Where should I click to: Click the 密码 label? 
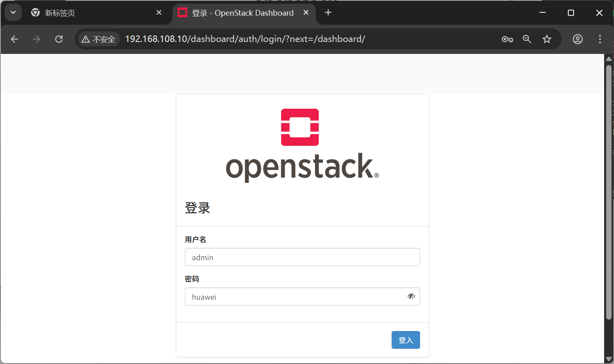click(x=192, y=279)
